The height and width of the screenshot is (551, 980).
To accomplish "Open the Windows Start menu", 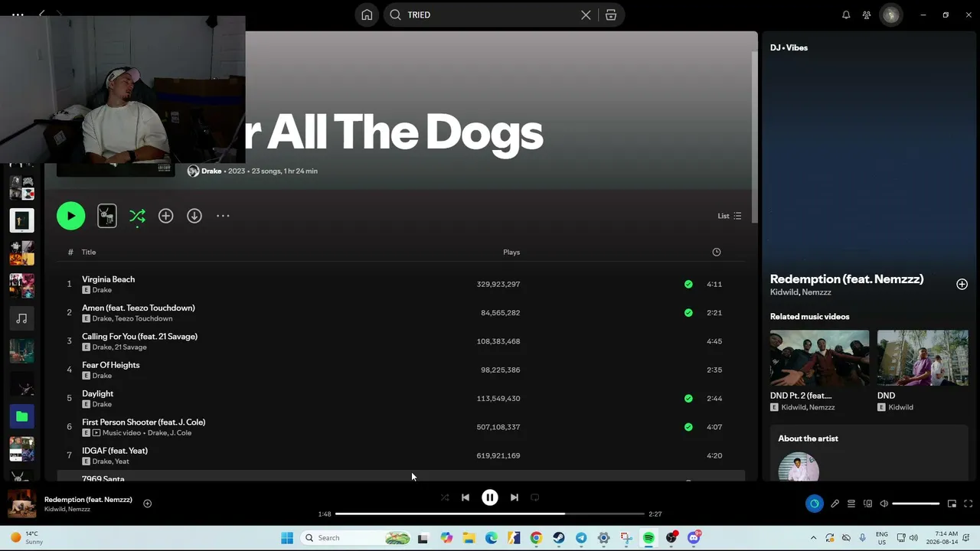I will (287, 538).
